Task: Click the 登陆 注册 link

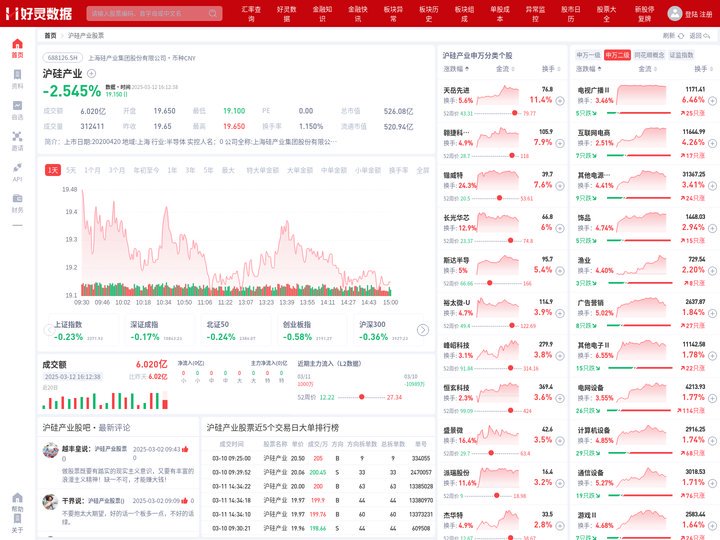Action: tap(698, 14)
